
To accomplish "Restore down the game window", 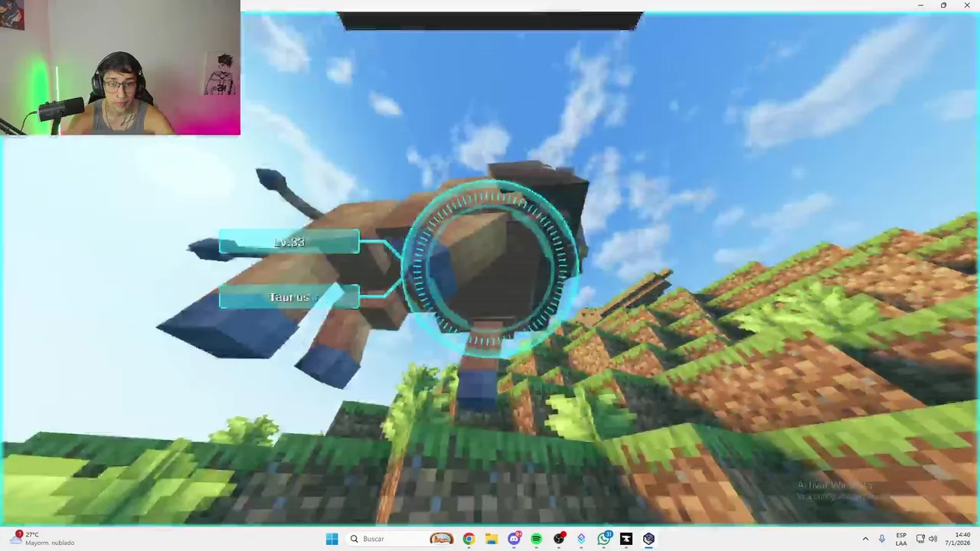I will coord(943,5).
